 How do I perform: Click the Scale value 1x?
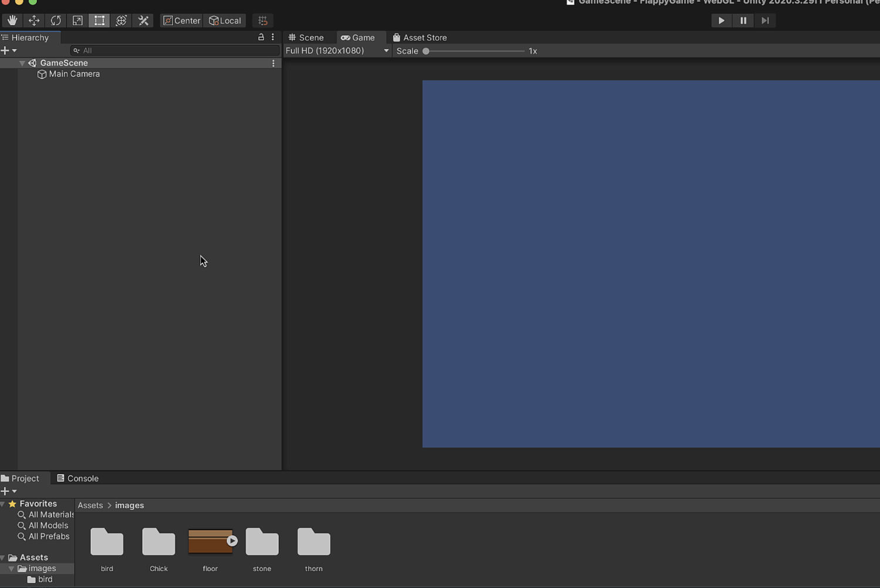(x=533, y=51)
